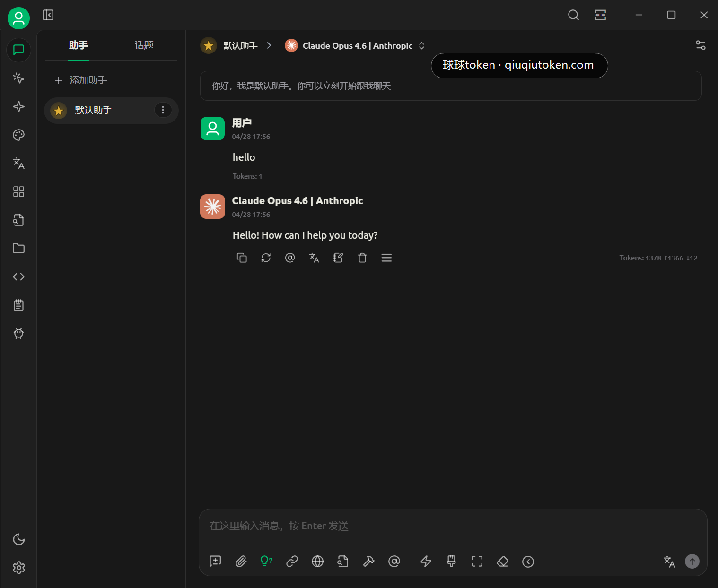Click the '04/28 17:56' timestamp under 用户
This screenshot has width=718, height=588.
[x=251, y=137]
